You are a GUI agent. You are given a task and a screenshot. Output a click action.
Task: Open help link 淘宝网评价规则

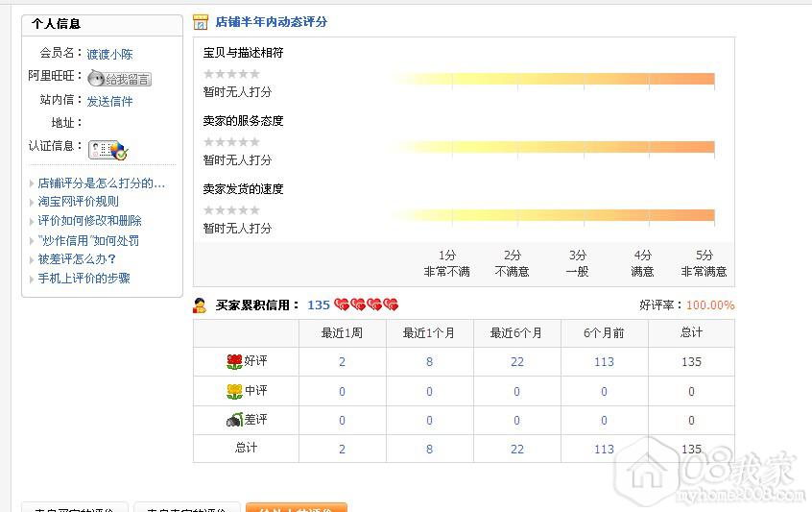pos(79,202)
